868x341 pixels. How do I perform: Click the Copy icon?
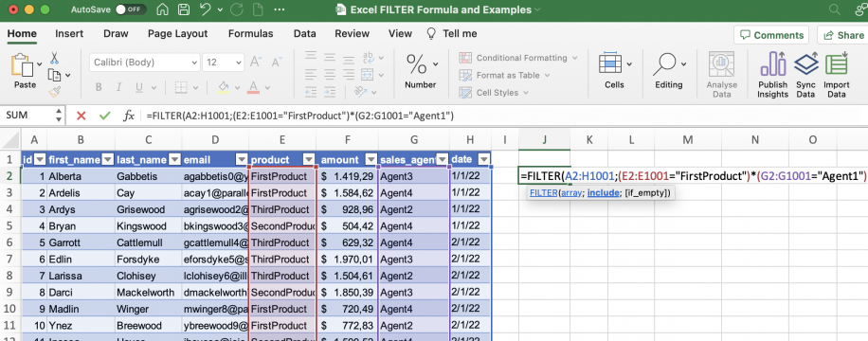(x=54, y=75)
